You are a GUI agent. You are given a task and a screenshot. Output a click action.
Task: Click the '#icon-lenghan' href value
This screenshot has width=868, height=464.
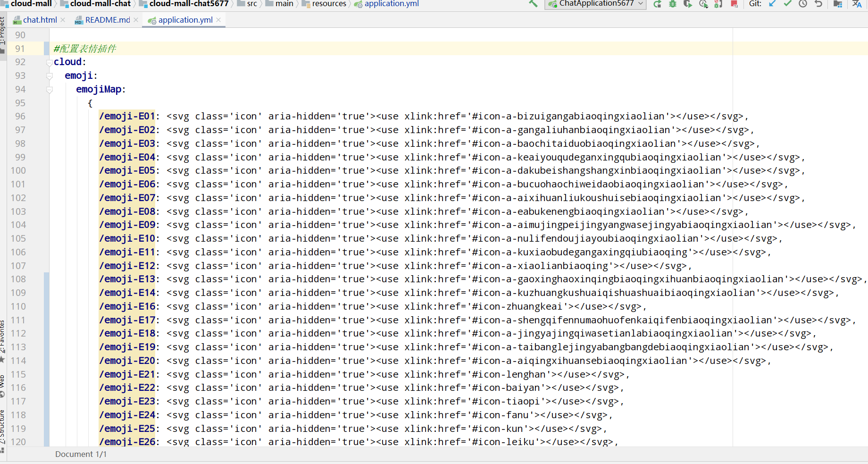point(509,374)
